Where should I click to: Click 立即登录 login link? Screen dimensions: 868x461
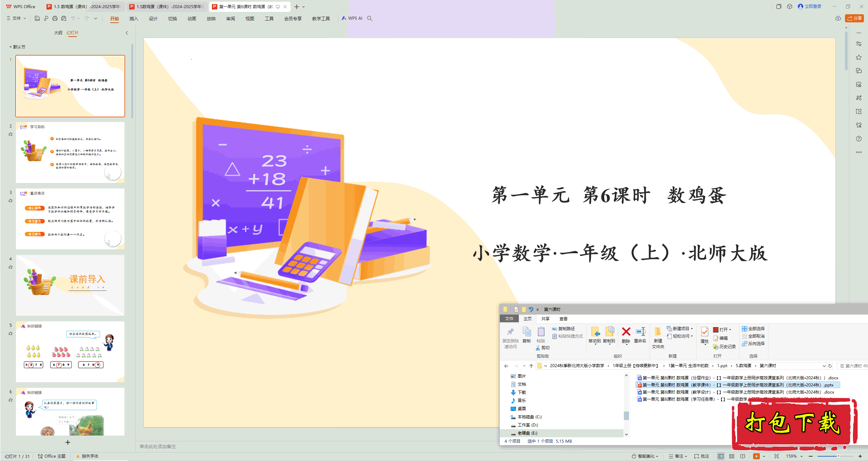[x=810, y=6]
